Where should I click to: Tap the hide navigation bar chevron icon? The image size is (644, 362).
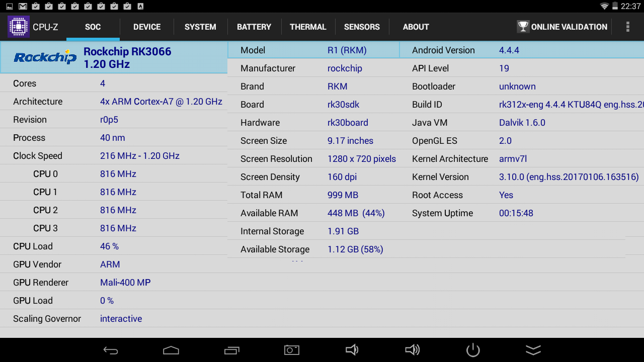pos(533,350)
